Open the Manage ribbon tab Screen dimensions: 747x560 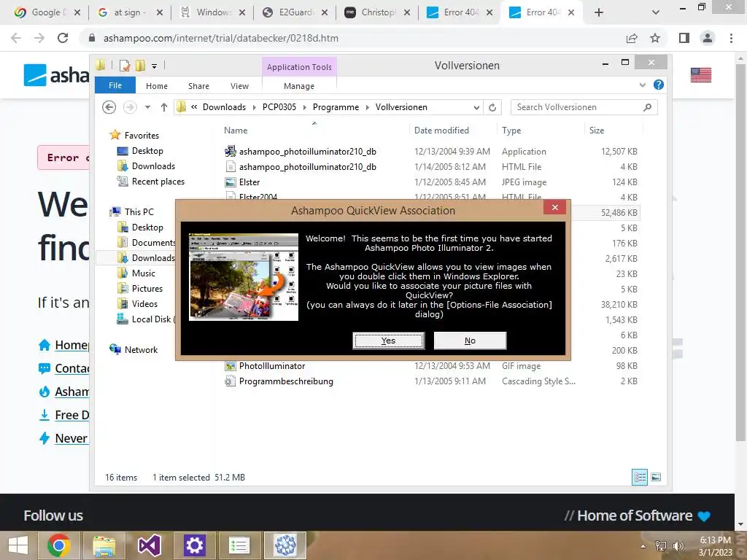[299, 86]
